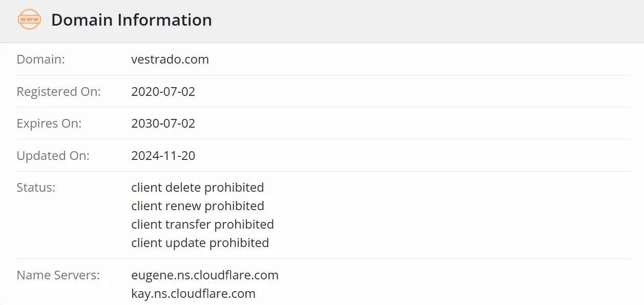Click the gray Domain Information header bar
The width and height of the screenshot is (644, 305).
coord(322,21)
